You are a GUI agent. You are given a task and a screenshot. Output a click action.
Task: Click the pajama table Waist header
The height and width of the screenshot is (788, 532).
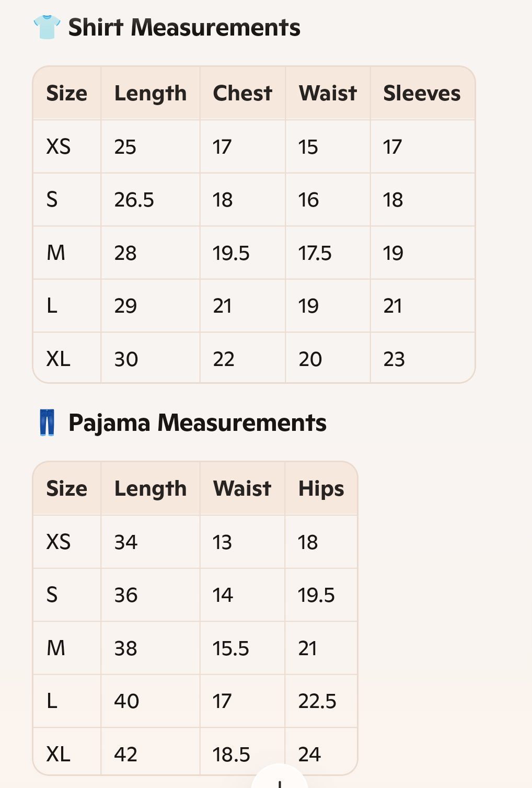tap(242, 488)
